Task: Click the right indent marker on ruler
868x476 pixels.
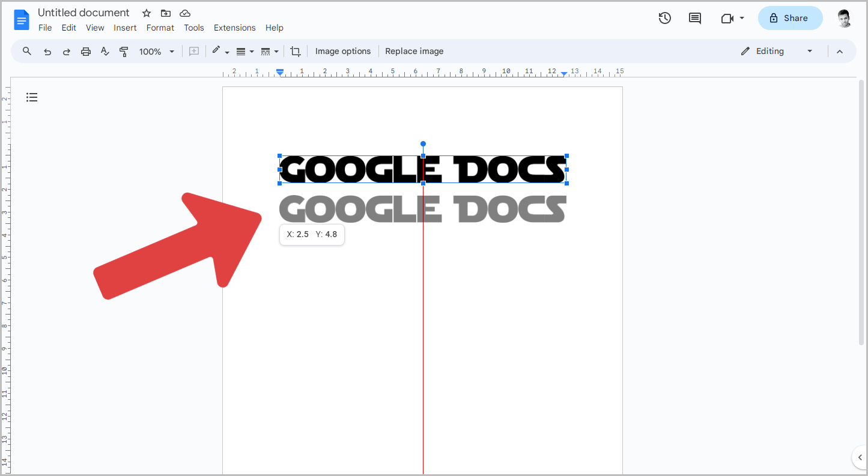Action: click(x=564, y=73)
